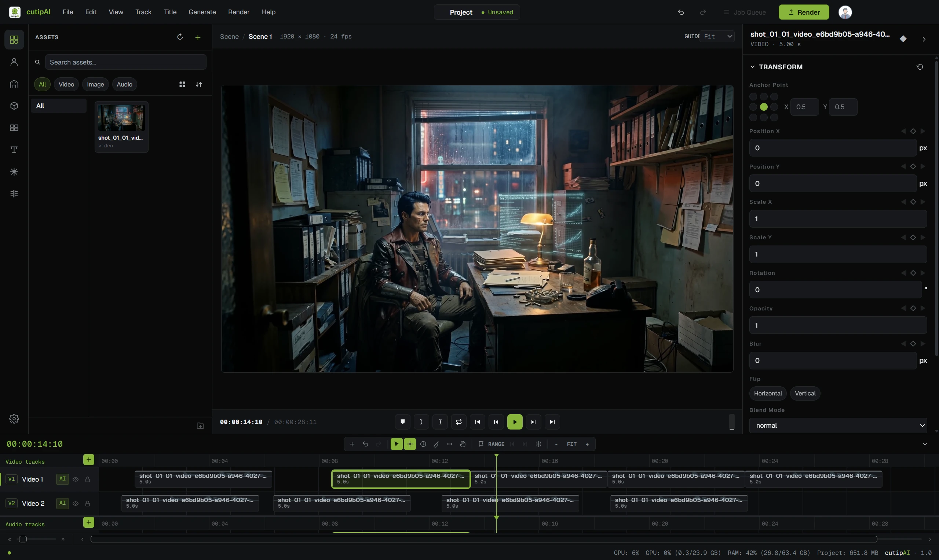939x560 pixels.
Task: Click the green Render button
Action: click(803, 12)
